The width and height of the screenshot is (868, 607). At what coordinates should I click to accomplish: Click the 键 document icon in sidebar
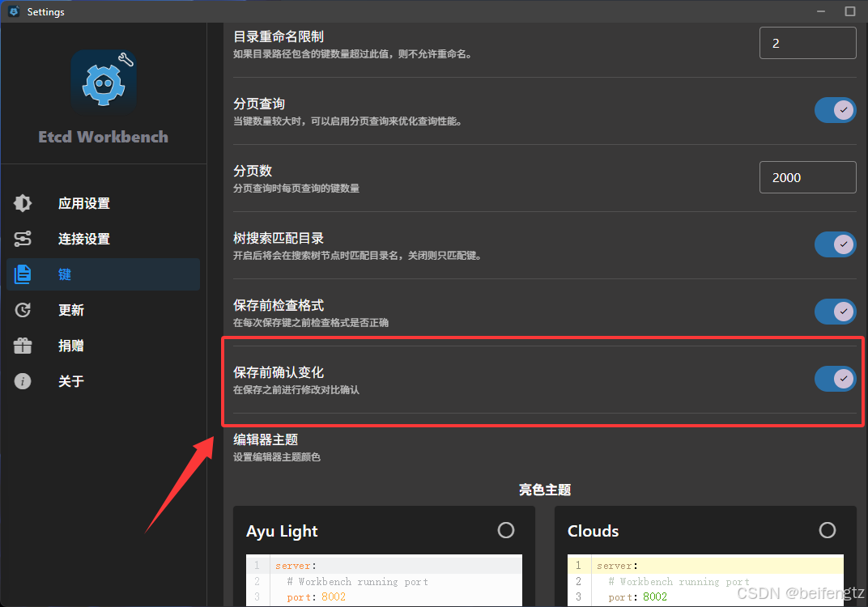(x=23, y=274)
